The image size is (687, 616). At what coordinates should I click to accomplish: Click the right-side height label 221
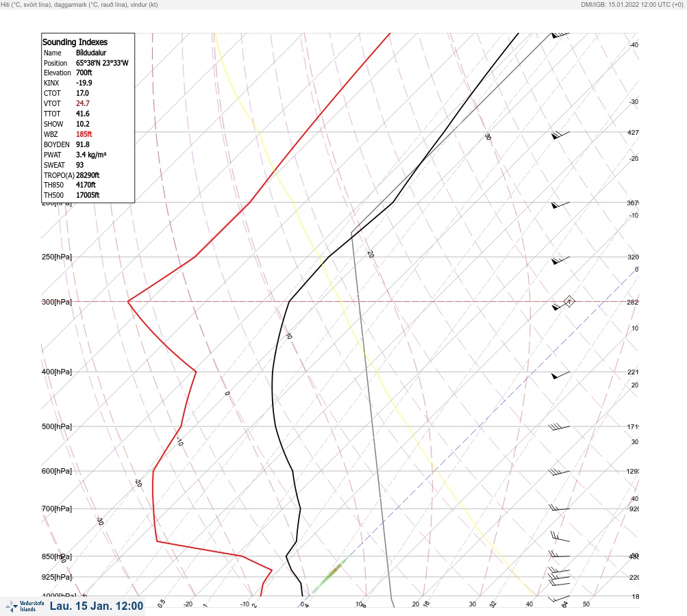point(633,372)
